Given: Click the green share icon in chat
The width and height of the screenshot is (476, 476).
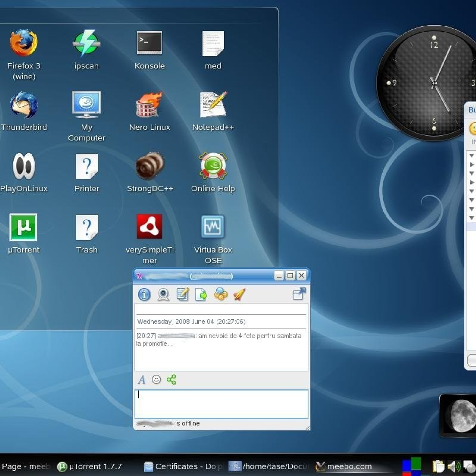Looking at the screenshot, I should [171, 380].
